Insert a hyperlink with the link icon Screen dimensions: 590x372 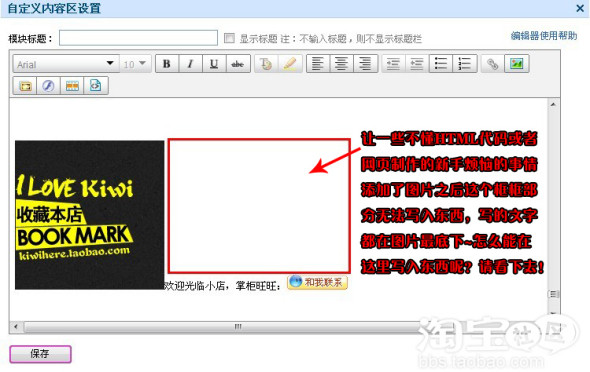click(x=493, y=64)
